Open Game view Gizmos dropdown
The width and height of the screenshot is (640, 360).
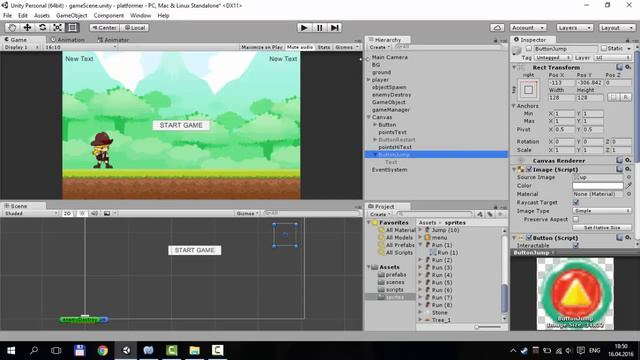[x=346, y=47]
